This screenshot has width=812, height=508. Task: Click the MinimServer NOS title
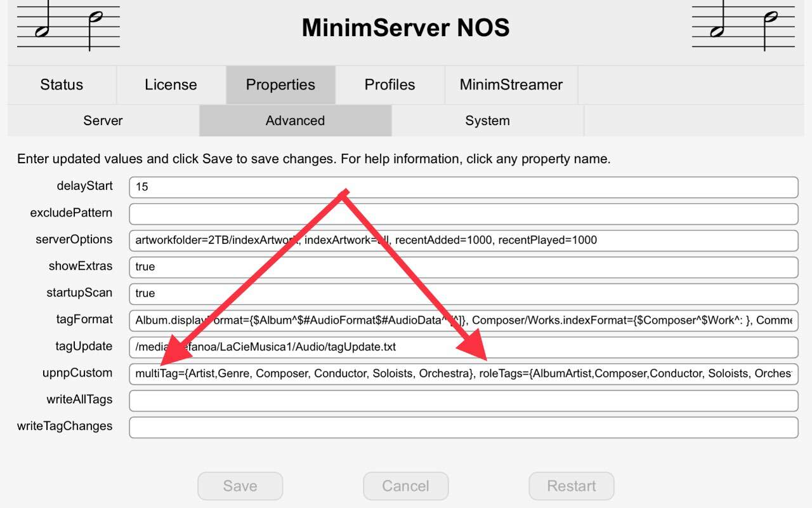pyautogui.click(x=405, y=28)
